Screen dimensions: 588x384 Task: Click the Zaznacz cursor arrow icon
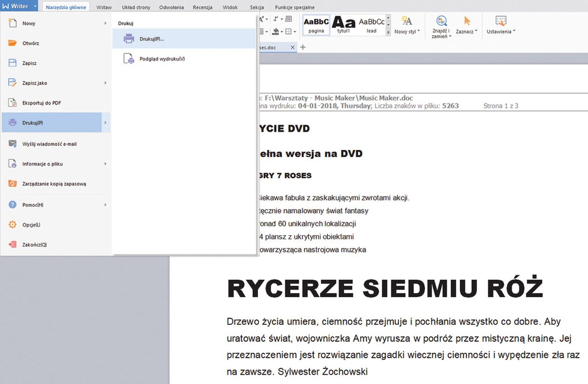coord(468,21)
